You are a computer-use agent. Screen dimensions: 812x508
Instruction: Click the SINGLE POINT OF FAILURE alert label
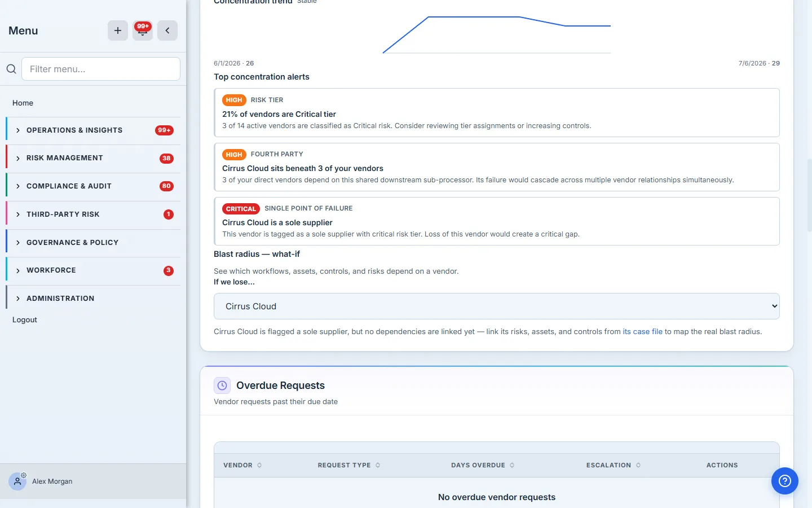(308, 208)
